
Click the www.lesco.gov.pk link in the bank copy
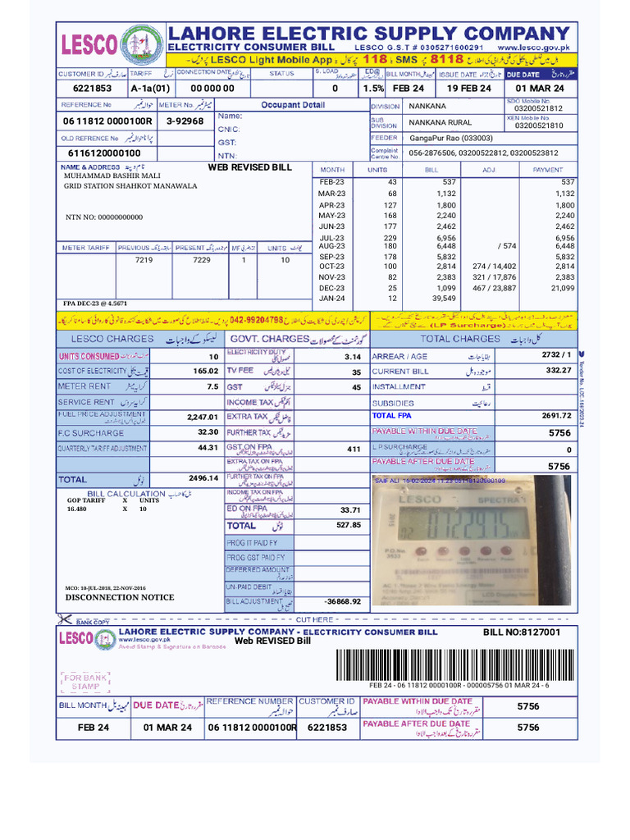tap(144, 640)
